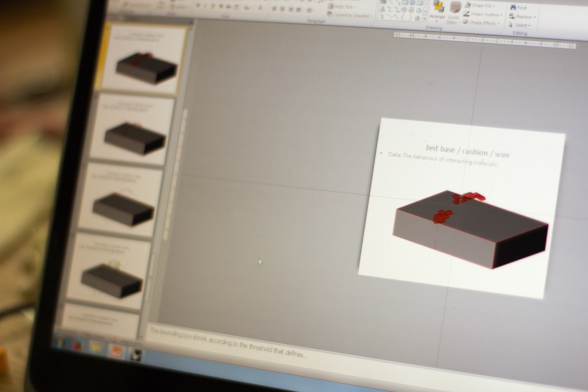588x392 pixels.
Task: Select the curve shape
Action: [395, 17]
